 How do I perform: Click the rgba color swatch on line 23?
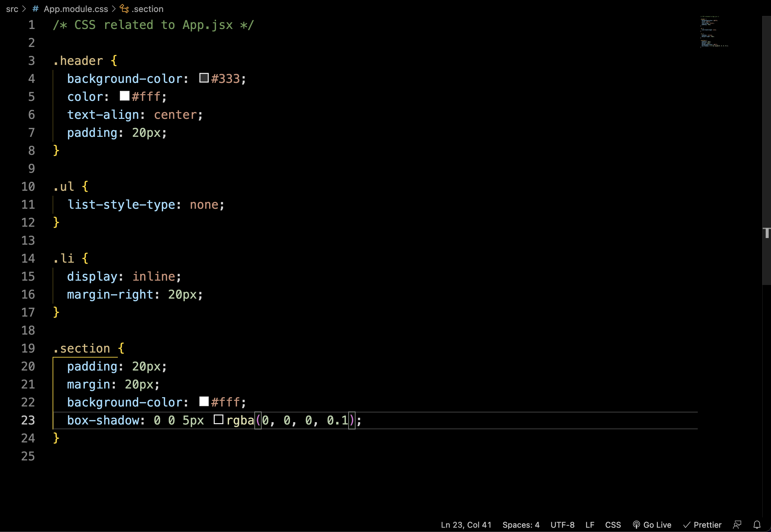coord(218,420)
